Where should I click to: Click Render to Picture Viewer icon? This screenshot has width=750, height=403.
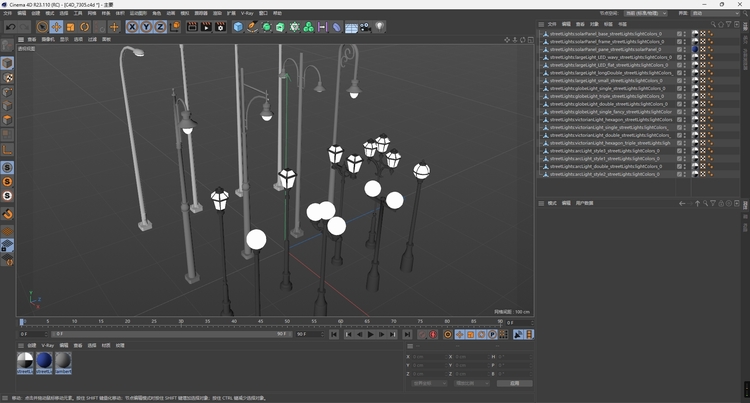(205, 27)
